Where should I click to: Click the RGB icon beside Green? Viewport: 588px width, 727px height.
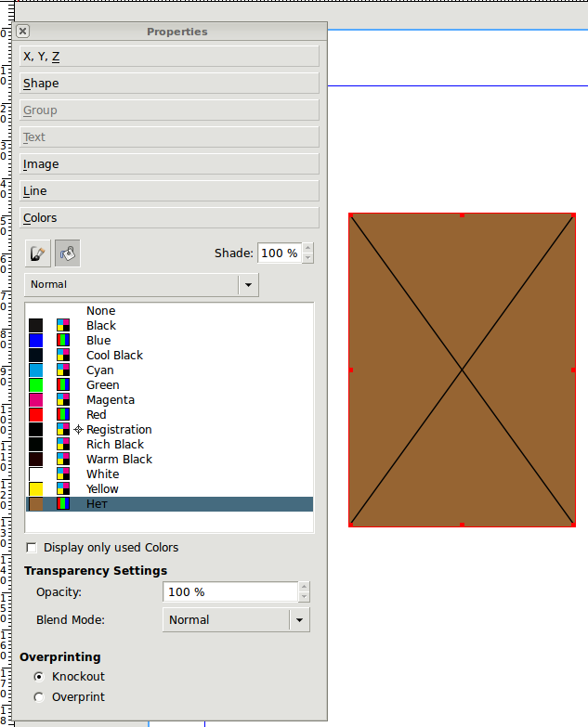[x=63, y=385]
